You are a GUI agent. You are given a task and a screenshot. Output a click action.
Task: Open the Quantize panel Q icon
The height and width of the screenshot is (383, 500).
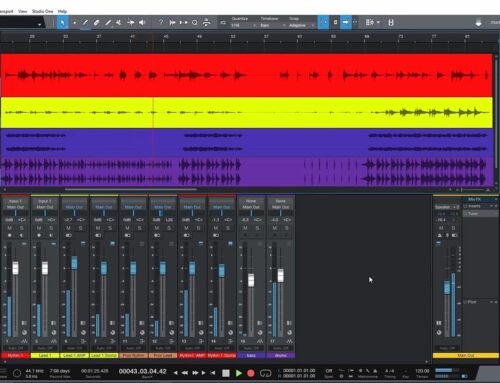click(194, 23)
